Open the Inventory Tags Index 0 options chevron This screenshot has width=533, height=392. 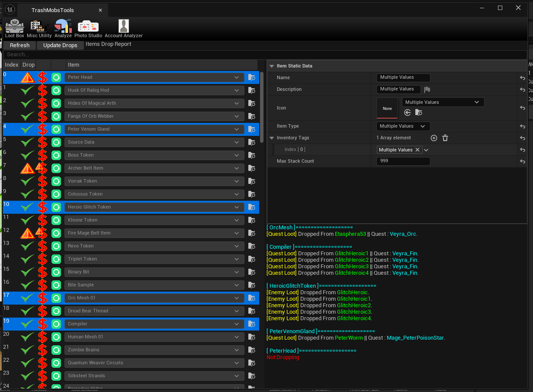pos(426,150)
